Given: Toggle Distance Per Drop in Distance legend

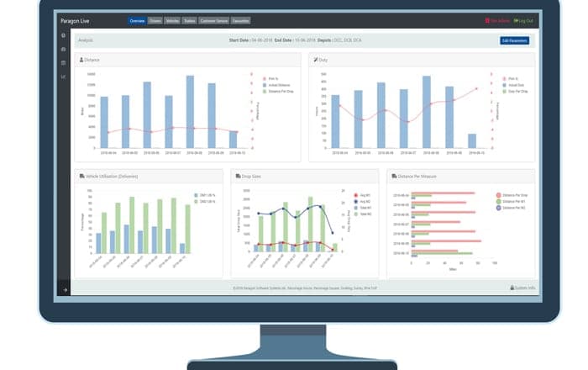Looking at the screenshot, I should click(x=278, y=91).
